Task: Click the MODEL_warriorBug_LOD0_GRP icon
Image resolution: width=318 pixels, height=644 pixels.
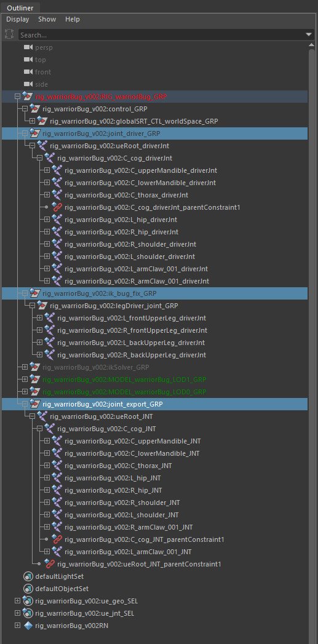Action: tap(34, 392)
